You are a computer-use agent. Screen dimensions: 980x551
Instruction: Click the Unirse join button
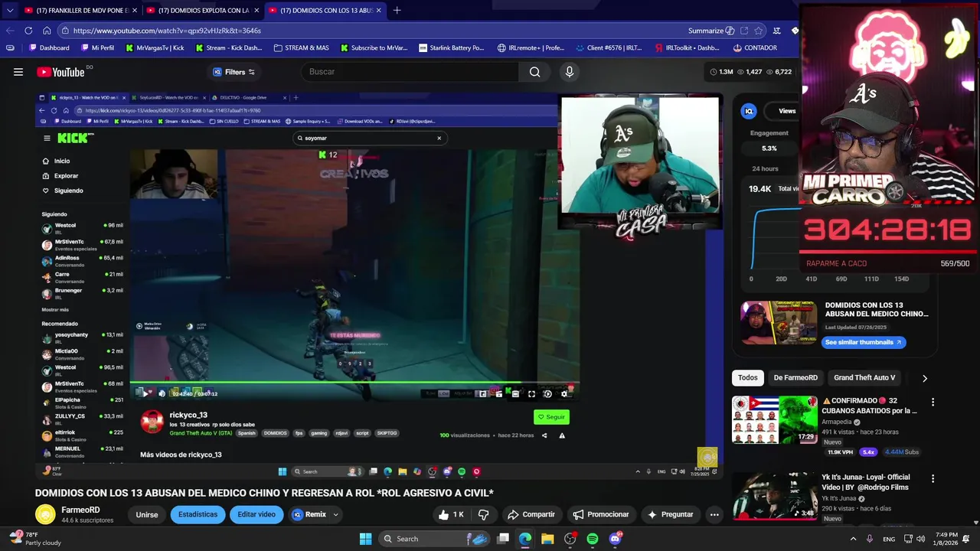tap(147, 515)
